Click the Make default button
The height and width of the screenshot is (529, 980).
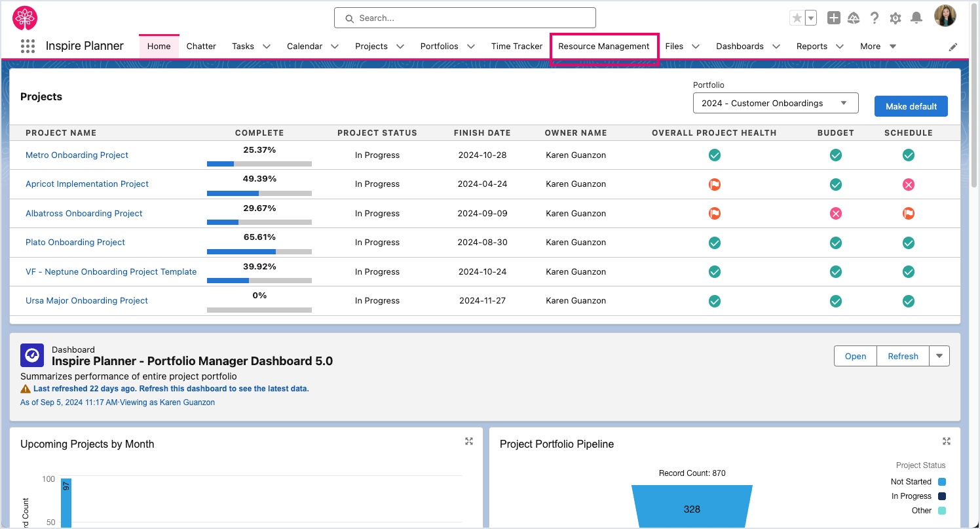911,106
